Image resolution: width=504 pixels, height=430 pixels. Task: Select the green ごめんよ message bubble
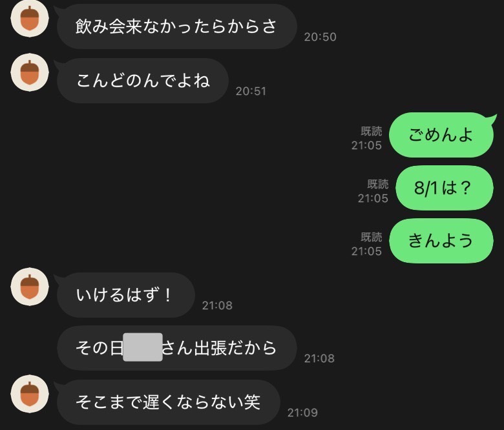[x=441, y=135]
